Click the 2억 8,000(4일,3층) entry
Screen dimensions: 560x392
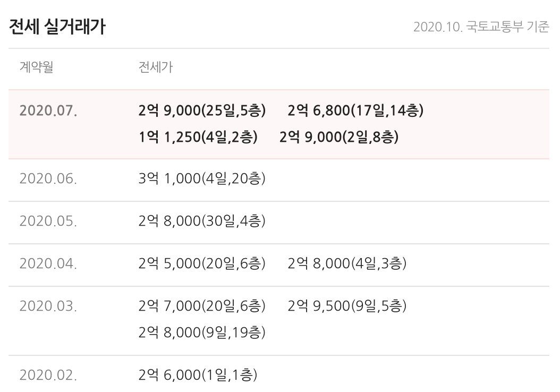(347, 264)
